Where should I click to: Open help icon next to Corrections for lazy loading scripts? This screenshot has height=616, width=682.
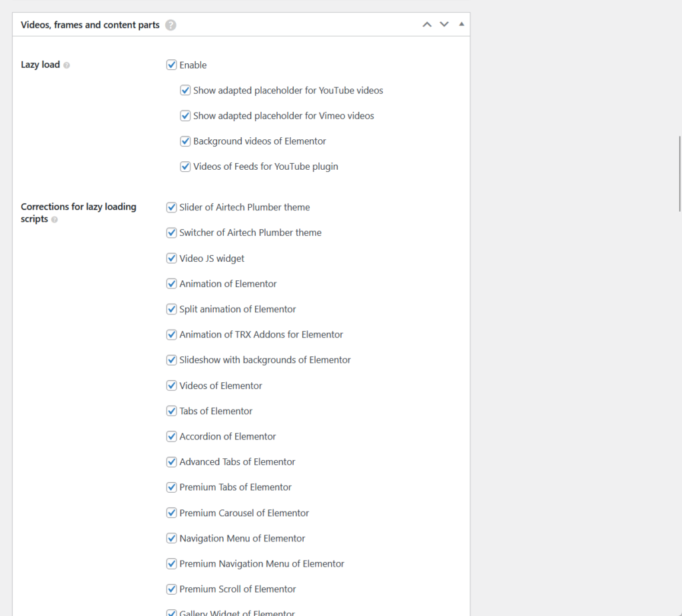(55, 220)
